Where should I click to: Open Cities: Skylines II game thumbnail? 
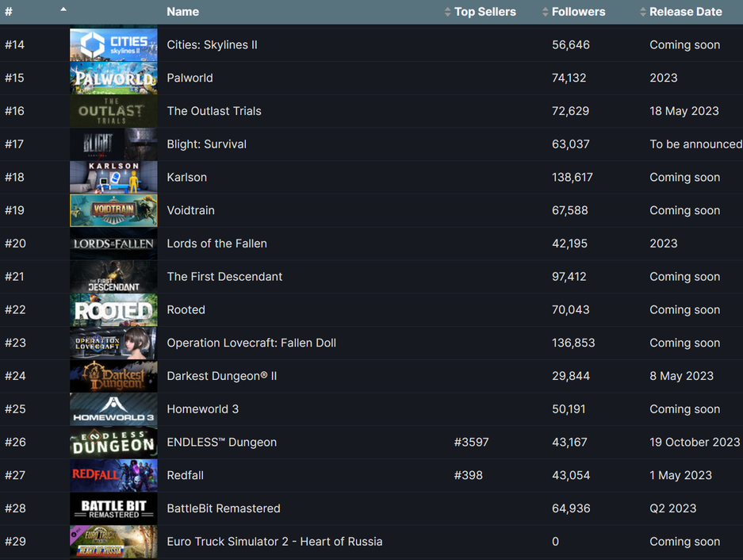pyautogui.click(x=113, y=45)
